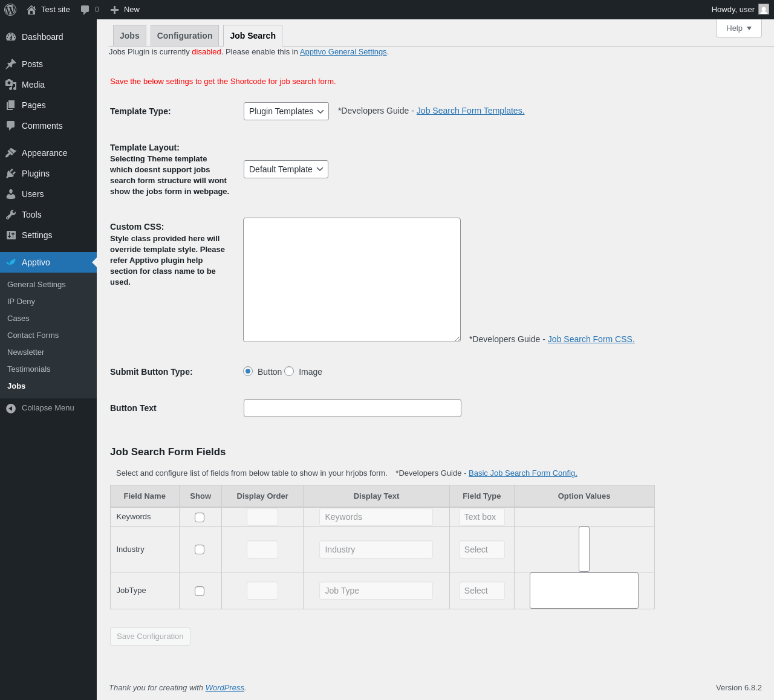Image resolution: width=774 pixels, height=700 pixels.
Task: Click the Comments speech bubble sidebar icon
Action: (x=11, y=126)
